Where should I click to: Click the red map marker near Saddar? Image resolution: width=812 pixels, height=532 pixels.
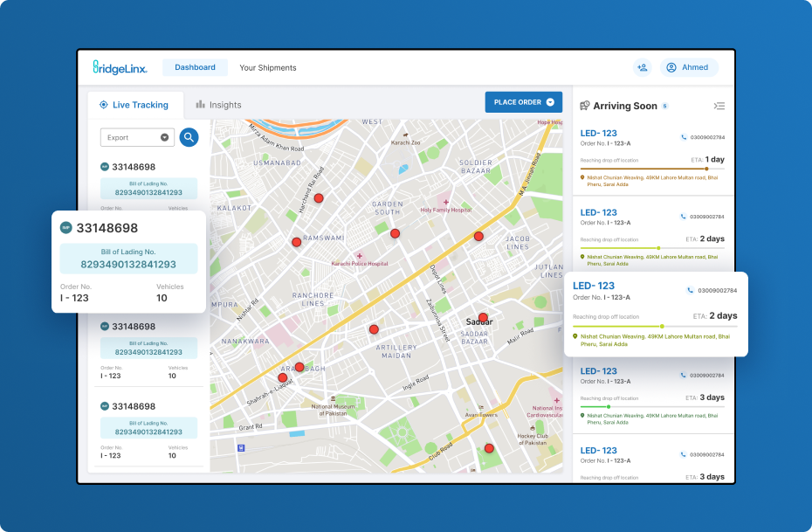coord(483,318)
